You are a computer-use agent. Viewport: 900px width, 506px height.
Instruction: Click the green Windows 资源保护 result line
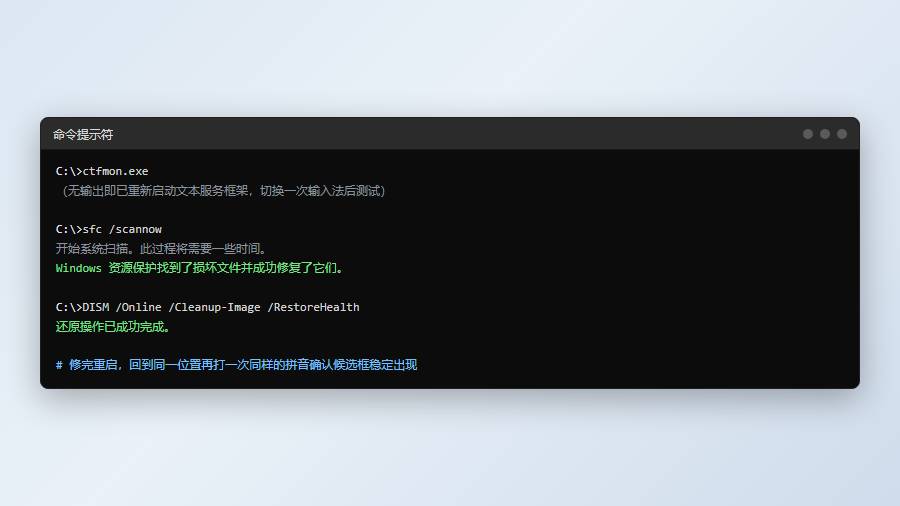tap(200, 268)
